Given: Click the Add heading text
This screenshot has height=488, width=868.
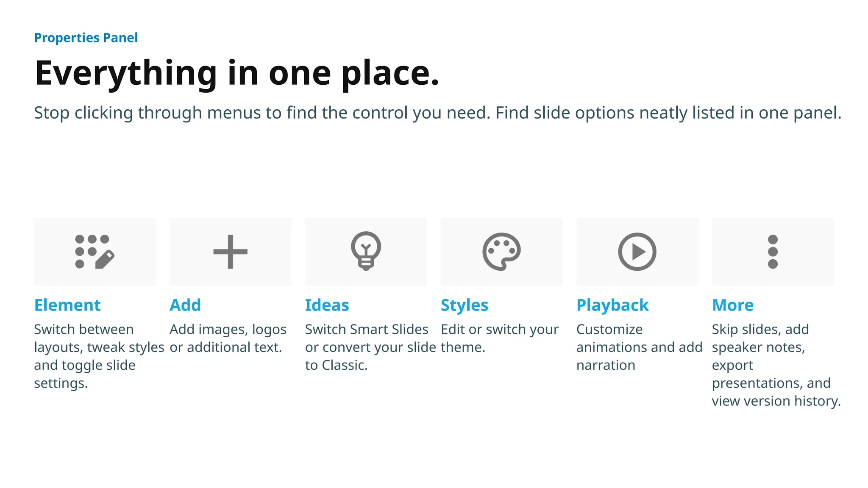Looking at the screenshot, I should click(x=185, y=305).
